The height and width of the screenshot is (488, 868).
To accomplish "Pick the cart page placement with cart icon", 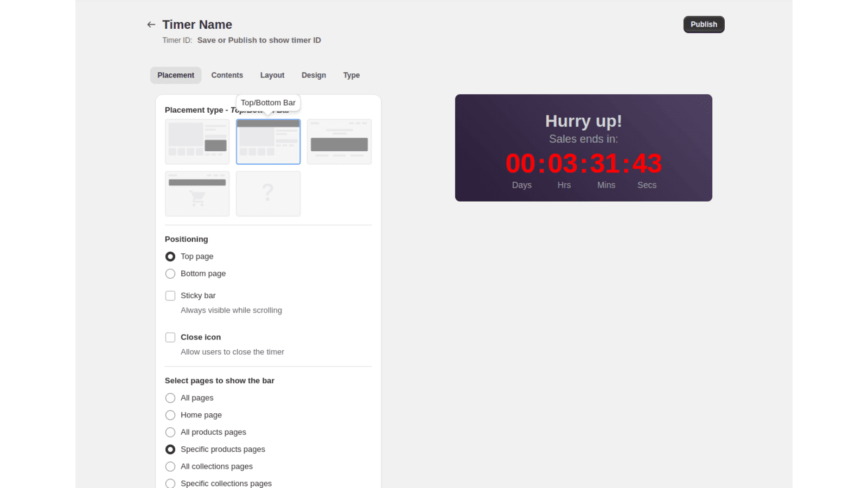I will [197, 194].
